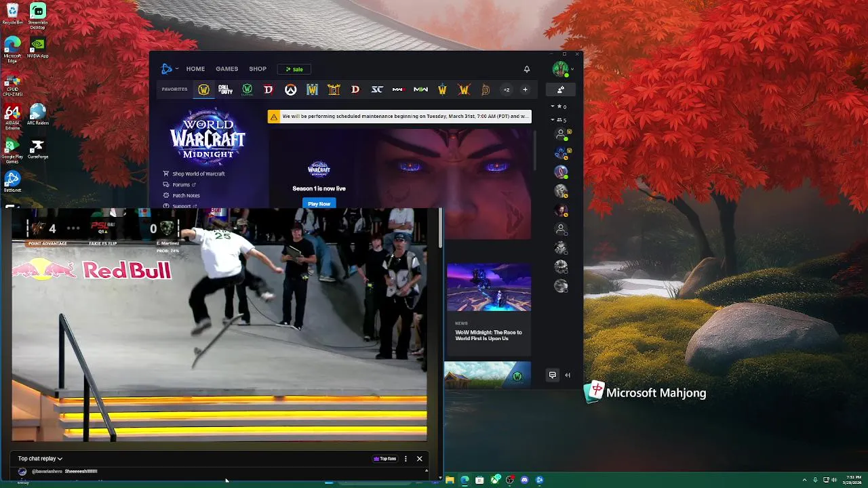The image size is (868, 488).
Task: Open the Recycle Bin desktop icon
Action: 12,14
